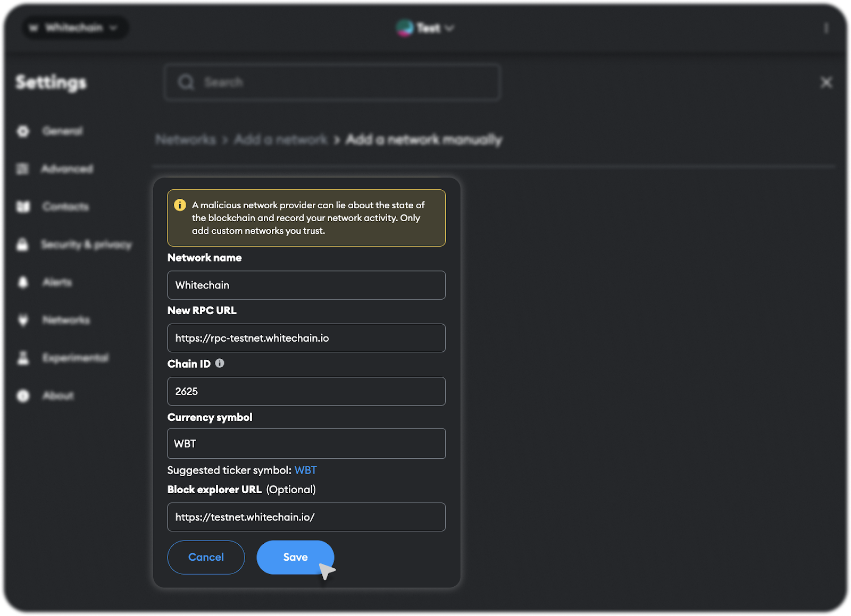Click the Chain ID info tooltip icon

220,364
